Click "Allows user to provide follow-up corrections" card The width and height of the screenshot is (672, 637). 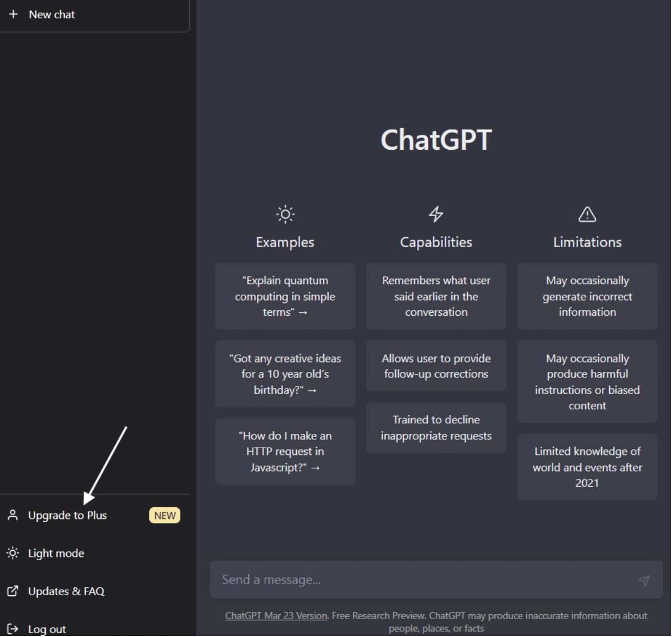coord(436,366)
